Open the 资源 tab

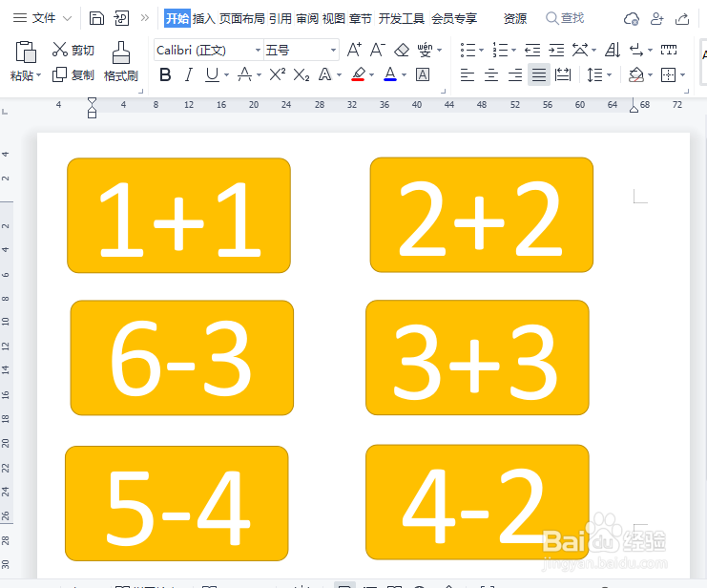[515, 18]
